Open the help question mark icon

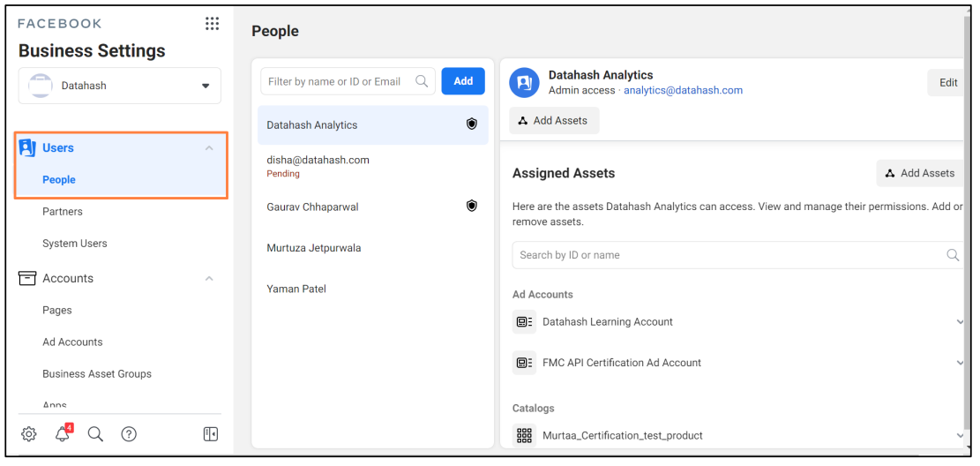(129, 433)
